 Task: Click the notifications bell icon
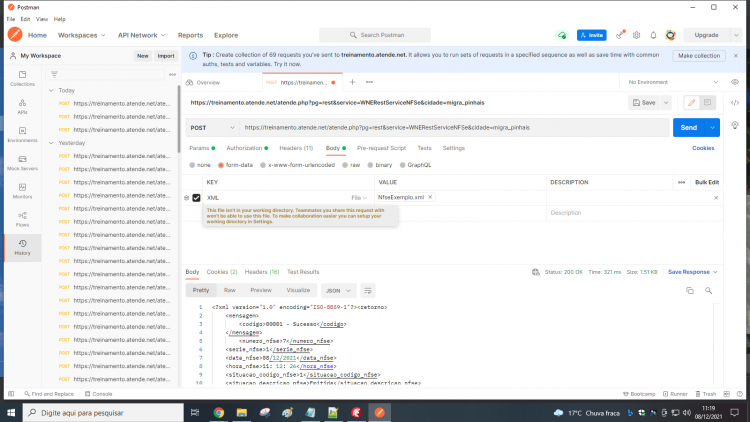coord(653,35)
